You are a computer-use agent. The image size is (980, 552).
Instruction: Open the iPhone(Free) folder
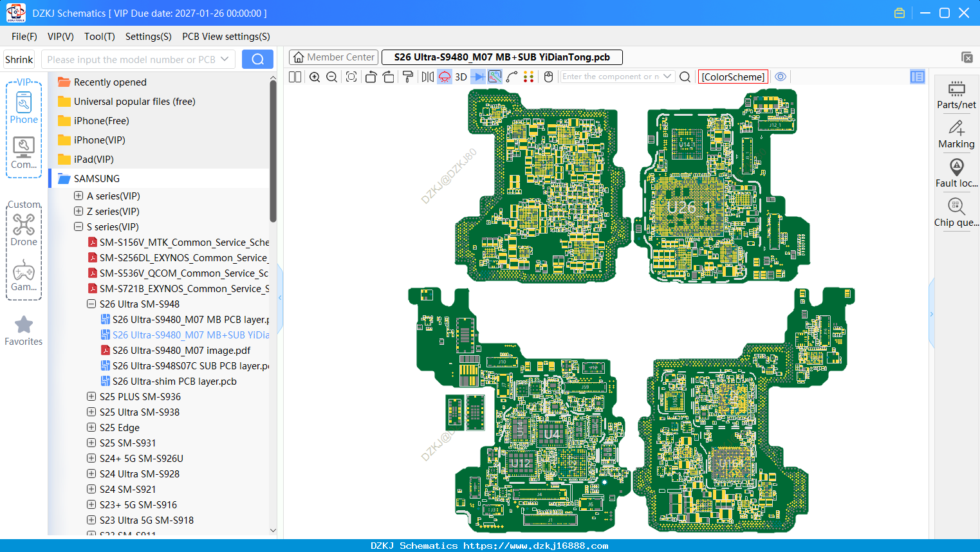tap(101, 120)
